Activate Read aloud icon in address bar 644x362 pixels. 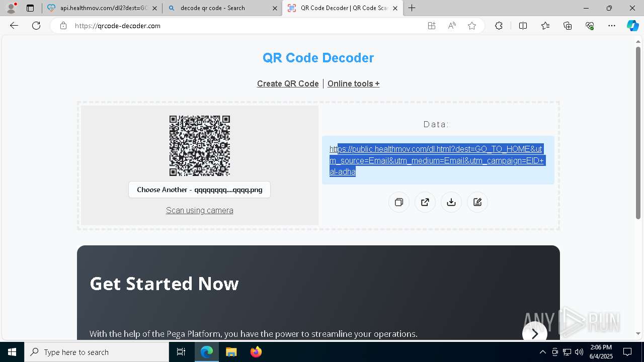click(x=452, y=26)
